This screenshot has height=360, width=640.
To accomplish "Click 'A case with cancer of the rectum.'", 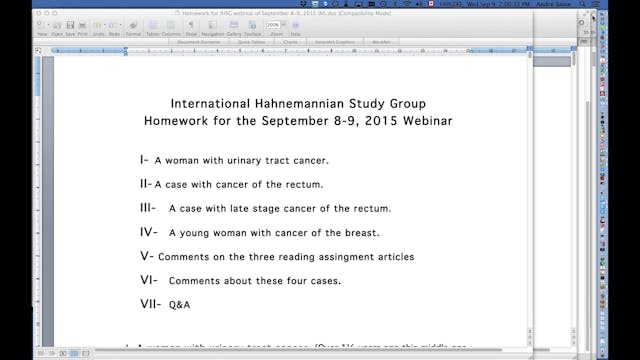I will tap(239, 184).
